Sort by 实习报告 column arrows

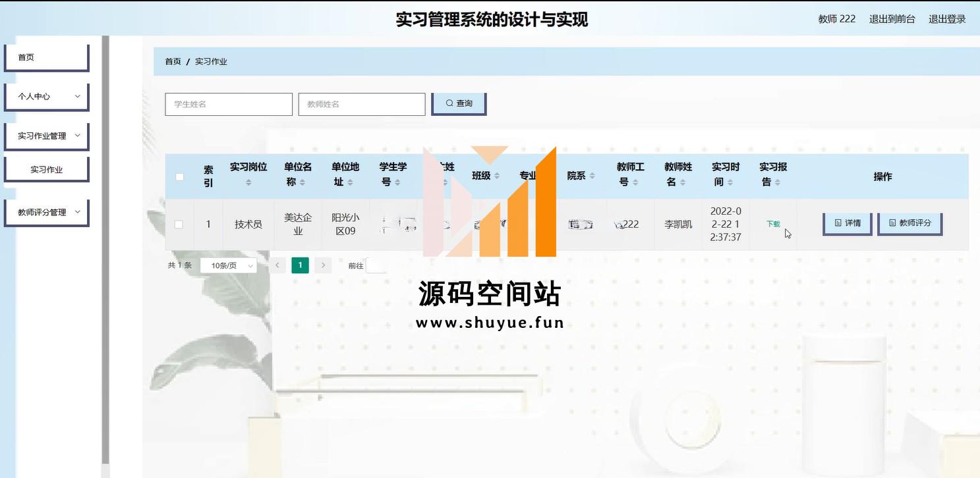pyautogui.click(x=778, y=182)
